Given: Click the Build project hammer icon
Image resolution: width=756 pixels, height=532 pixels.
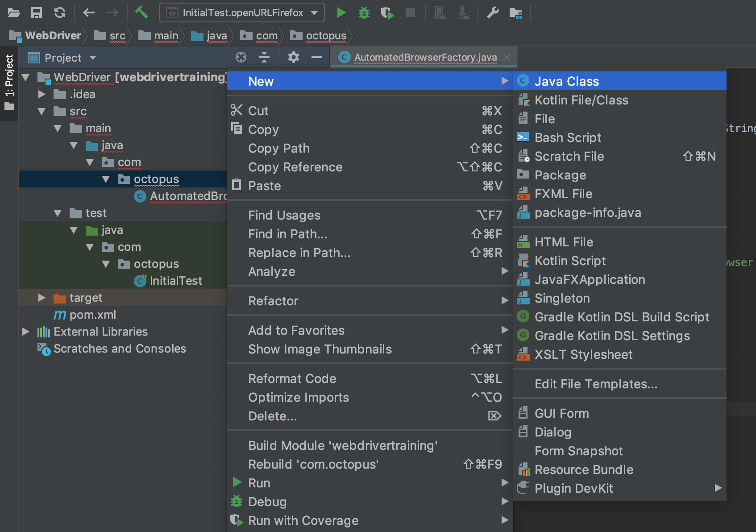Looking at the screenshot, I should point(141,12).
